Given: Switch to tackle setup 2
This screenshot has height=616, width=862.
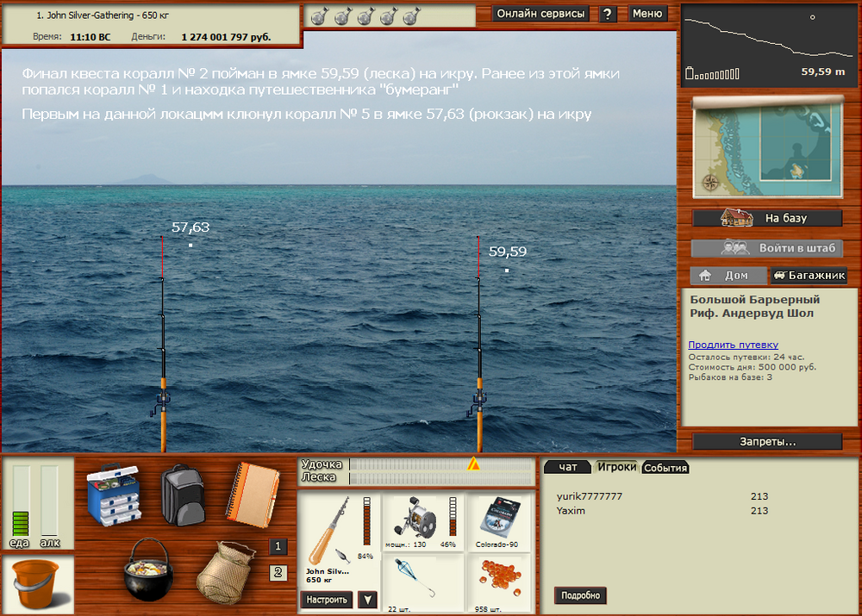Looking at the screenshot, I should click(278, 572).
